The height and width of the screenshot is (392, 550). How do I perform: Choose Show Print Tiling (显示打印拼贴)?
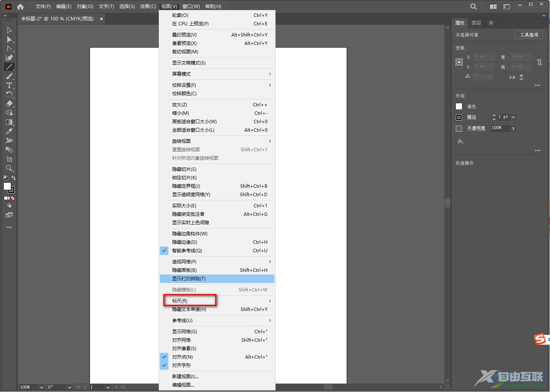click(x=217, y=279)
